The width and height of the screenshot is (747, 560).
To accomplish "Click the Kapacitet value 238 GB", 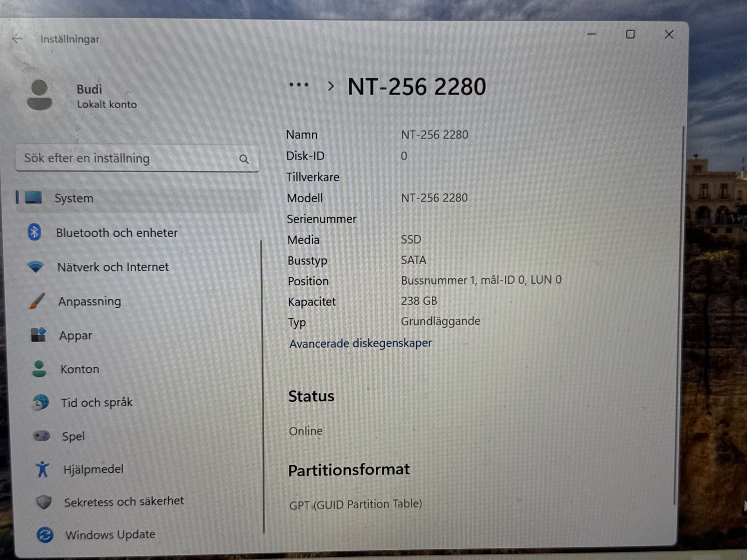I will click(419, 301).
